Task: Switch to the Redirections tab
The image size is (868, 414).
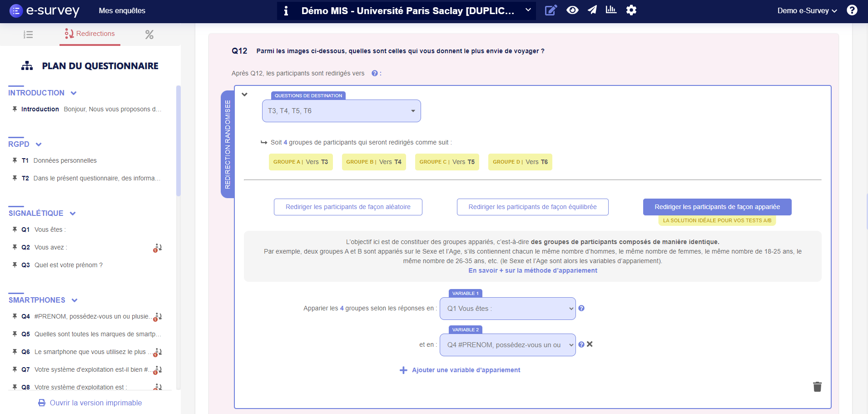Action: (x=89, y=34)
